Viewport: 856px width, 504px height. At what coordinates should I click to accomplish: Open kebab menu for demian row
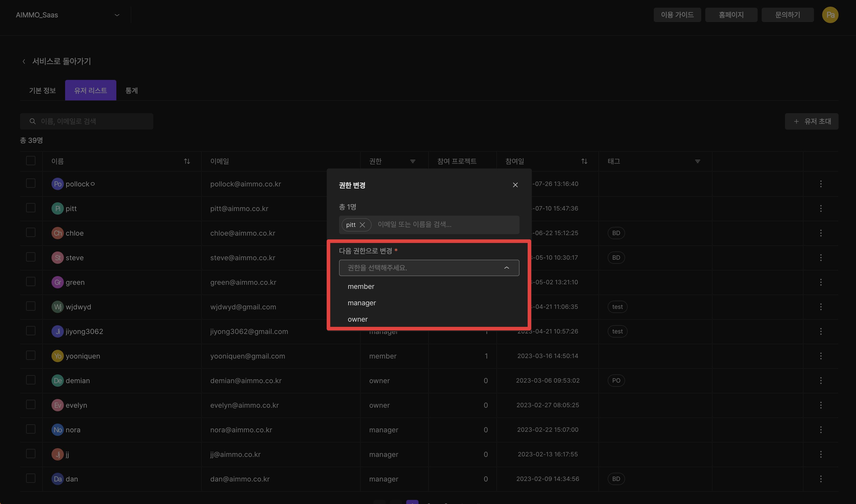[x=821, y=380]
